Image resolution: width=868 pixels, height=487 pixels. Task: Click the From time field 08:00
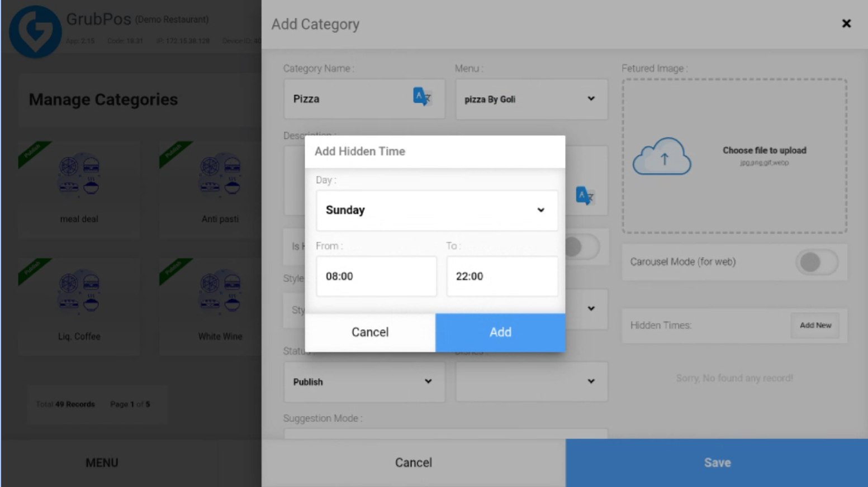[x=376, y=276]
